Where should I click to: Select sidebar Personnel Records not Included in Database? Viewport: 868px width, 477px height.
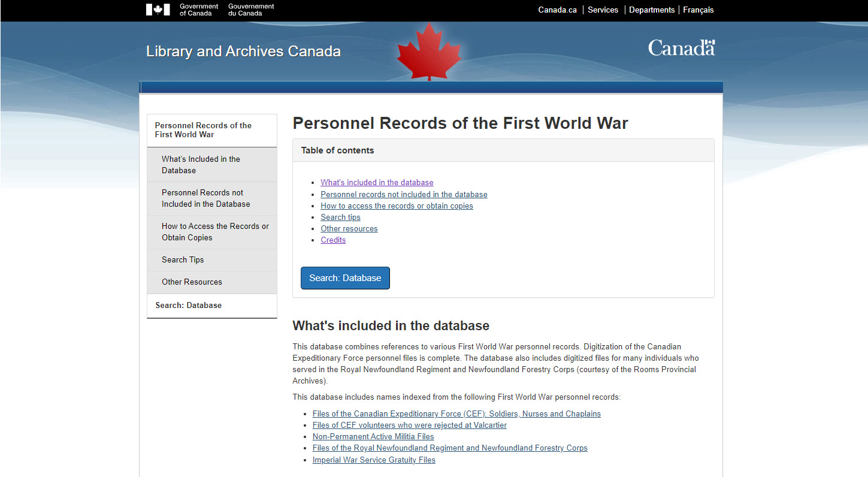(205, 198)
